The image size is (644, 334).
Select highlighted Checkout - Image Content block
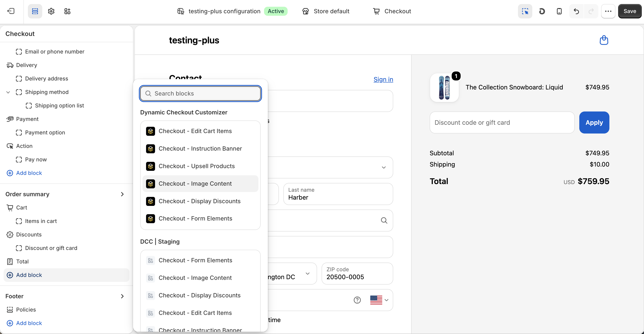[x=200, y=183]
